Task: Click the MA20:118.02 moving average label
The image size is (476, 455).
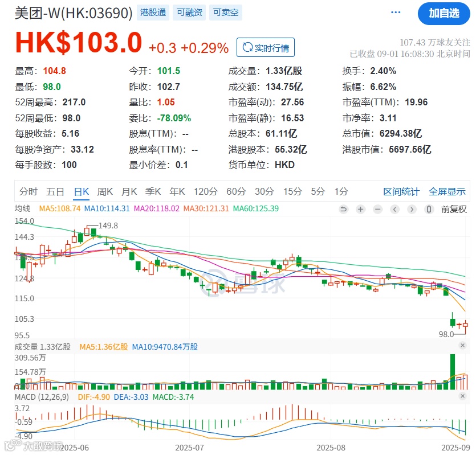Action: click(x=157, y=208)
